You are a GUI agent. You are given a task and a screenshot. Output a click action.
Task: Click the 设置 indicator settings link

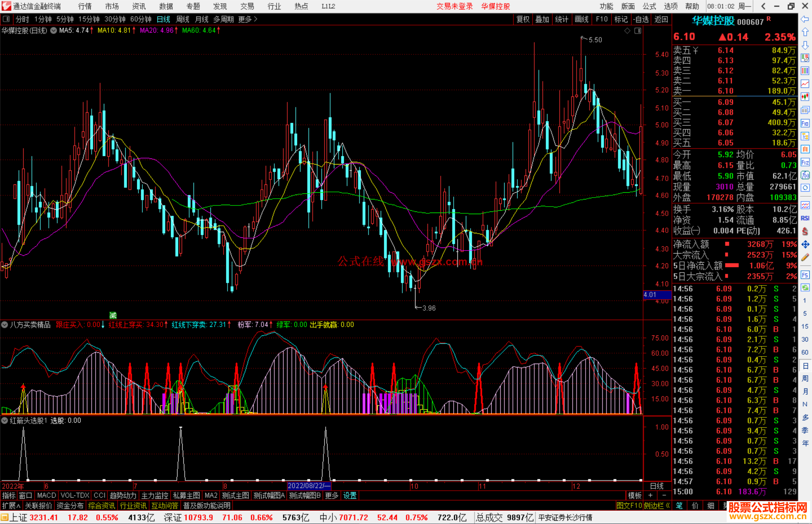(x=350, y=495)
